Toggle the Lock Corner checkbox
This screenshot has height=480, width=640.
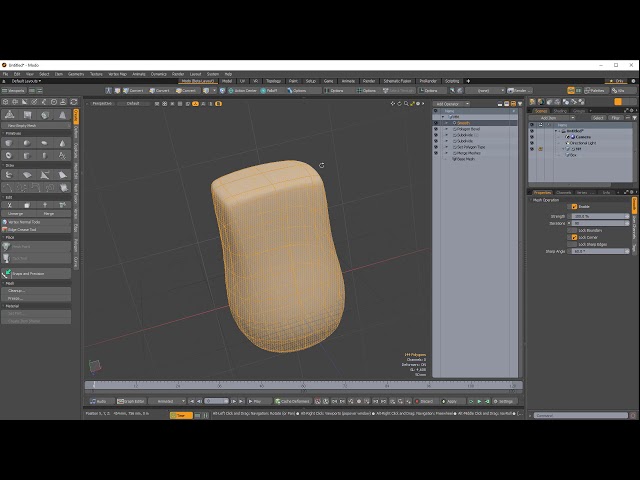click(574, 237)
